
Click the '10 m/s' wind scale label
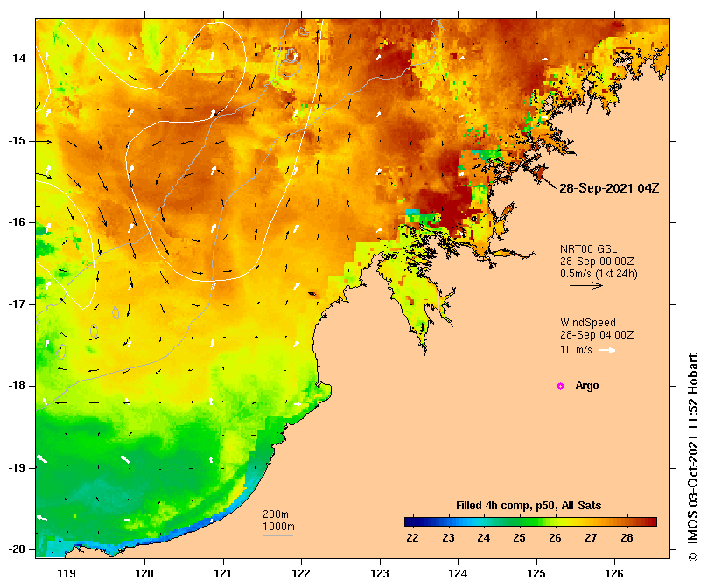coord(576,349)
